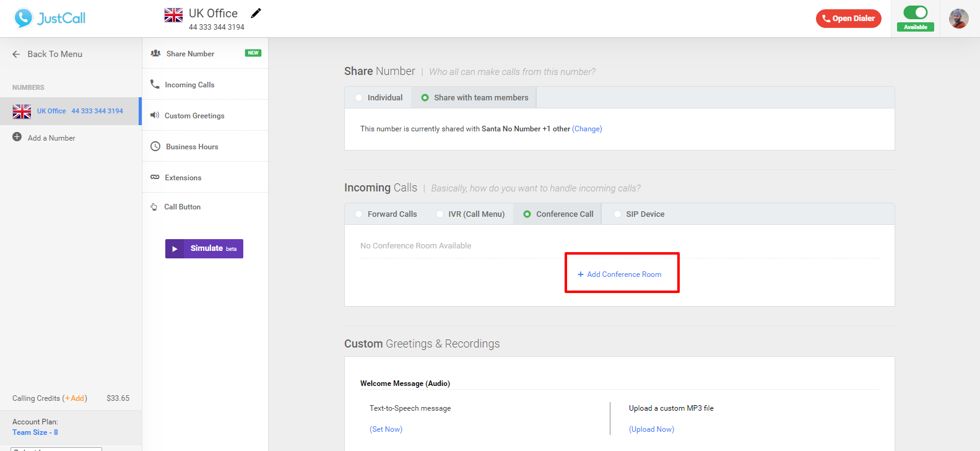Click the Welcome Message (Audio) heading

(x=405, y=383)
